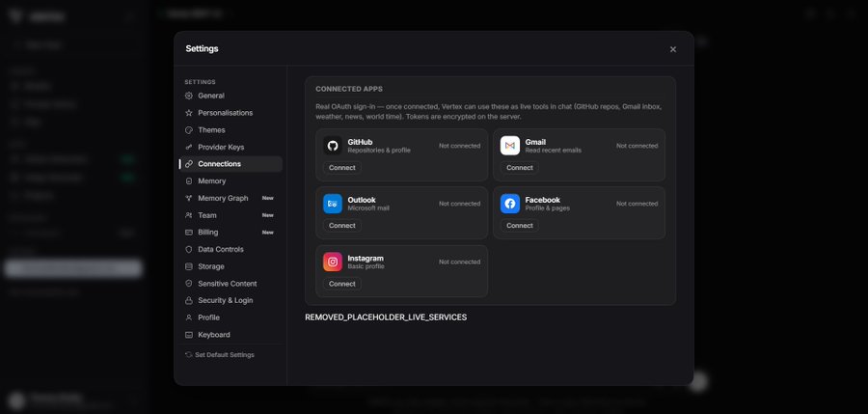Open Keyboard settings
868x414 pixels.
coord(231,335)
